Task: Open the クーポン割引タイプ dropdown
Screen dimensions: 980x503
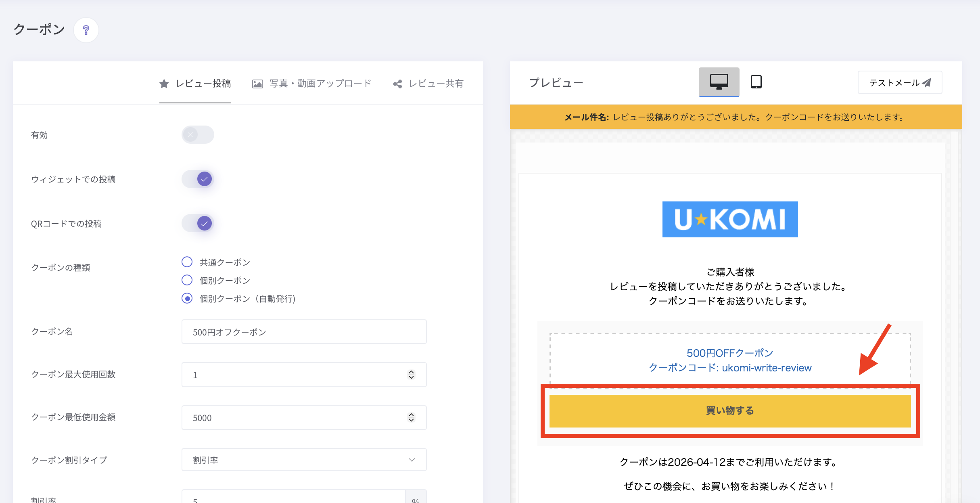Action: coord(304,460)
